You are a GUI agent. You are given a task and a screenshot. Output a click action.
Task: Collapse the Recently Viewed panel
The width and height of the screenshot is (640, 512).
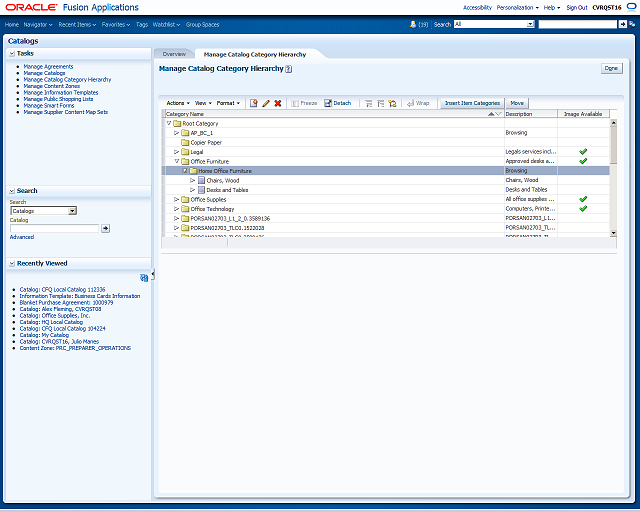click(x=12, y=263)
